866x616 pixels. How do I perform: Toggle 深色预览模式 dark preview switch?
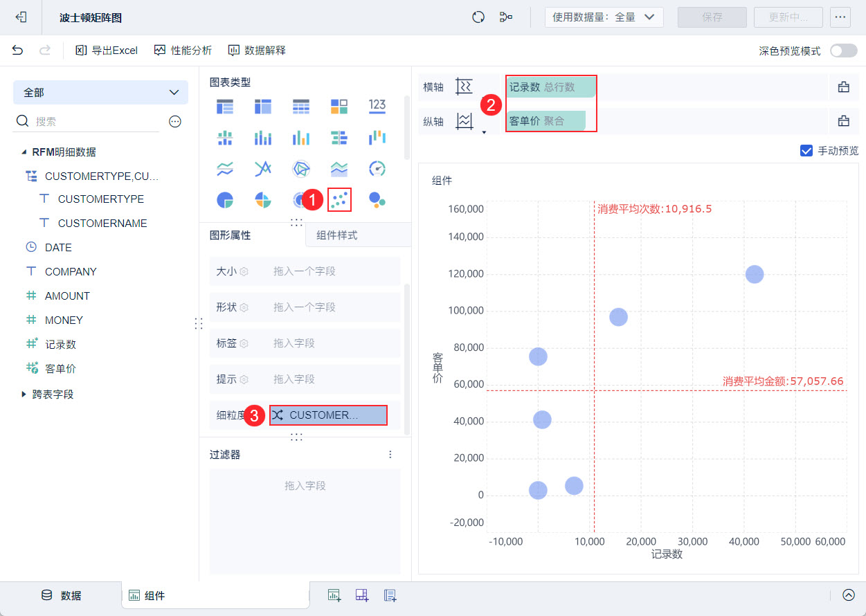click(x=844, y=51)
